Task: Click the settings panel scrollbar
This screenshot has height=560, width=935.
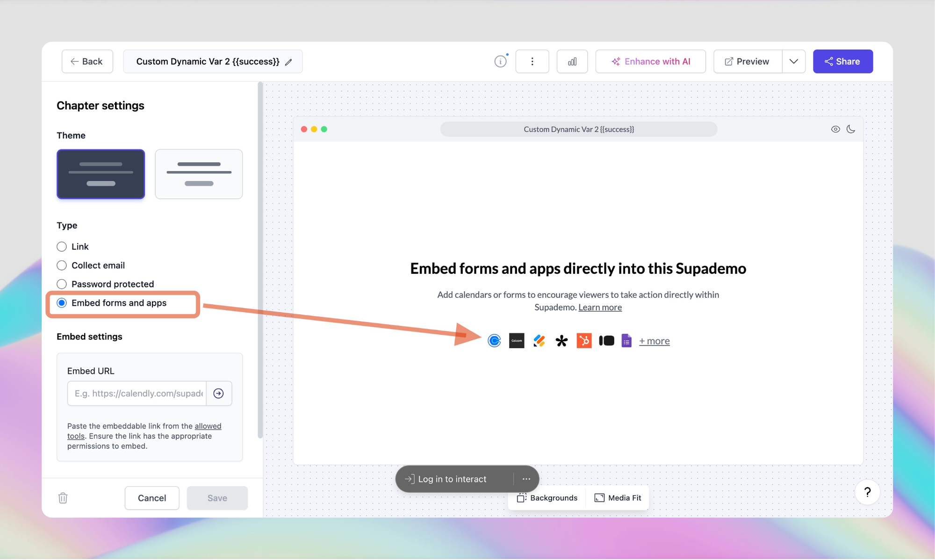Action: (260, 260)
